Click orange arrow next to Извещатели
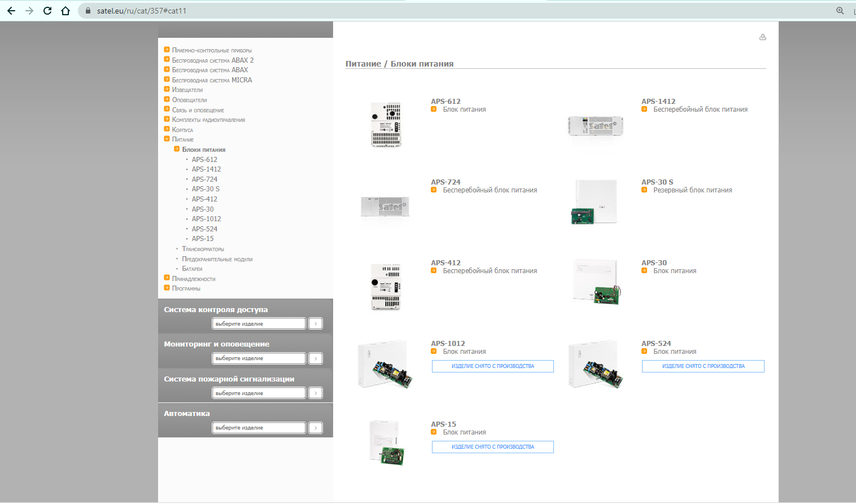The image size is (856, 504). coord(167,89)
